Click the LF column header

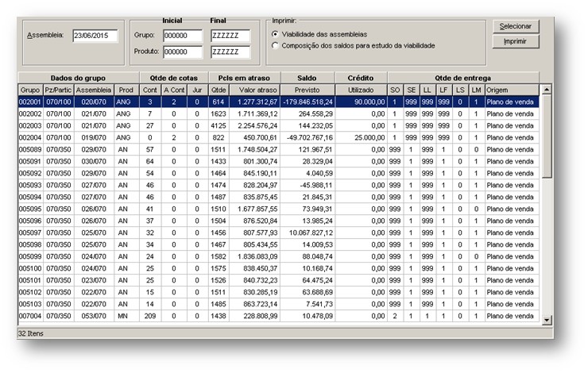click(443, 90)
